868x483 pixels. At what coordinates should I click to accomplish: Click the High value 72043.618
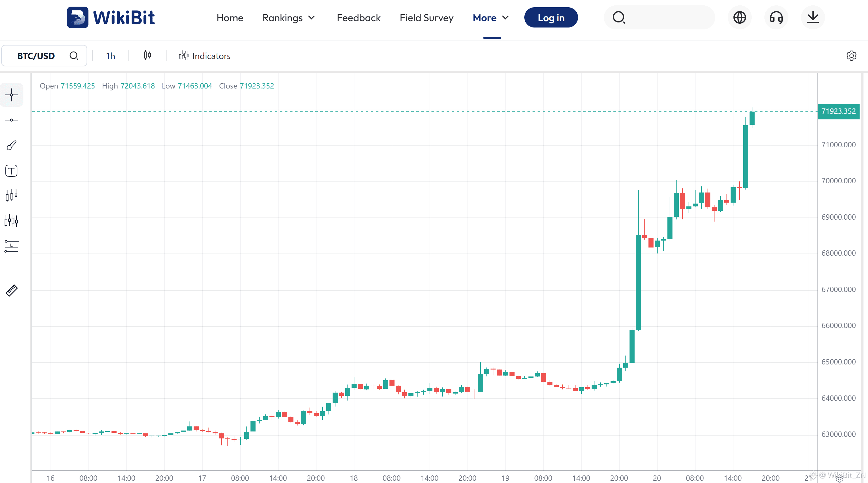(x=137, y=86)
